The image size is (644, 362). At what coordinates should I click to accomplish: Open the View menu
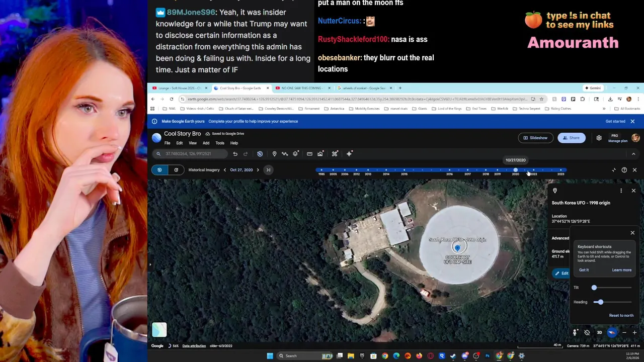pyautogui.click(x=193, y=143)
